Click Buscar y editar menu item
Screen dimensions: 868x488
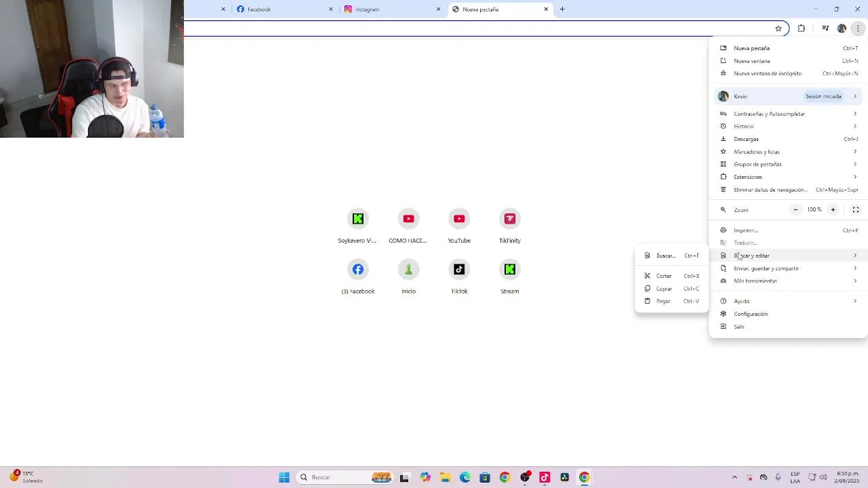coord(789,256)
